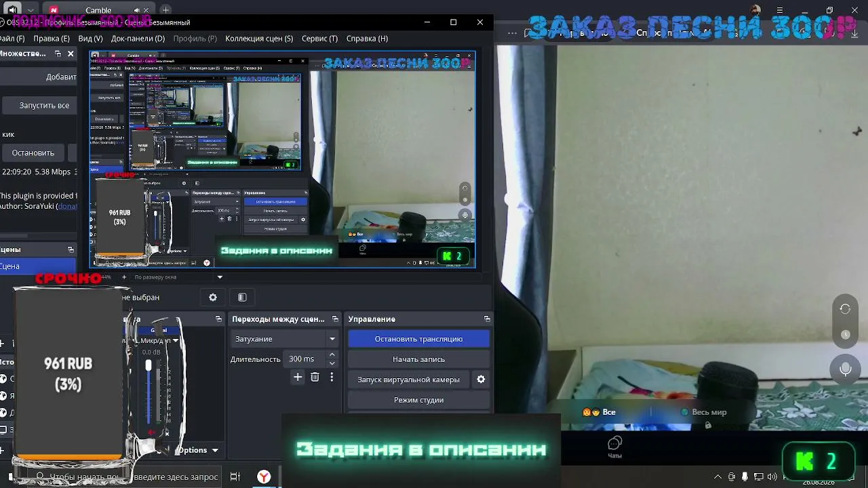Open source properties gear icon
Image resolution: width=868 pixels, height=488 pixels.
click(x=213, y=297)
